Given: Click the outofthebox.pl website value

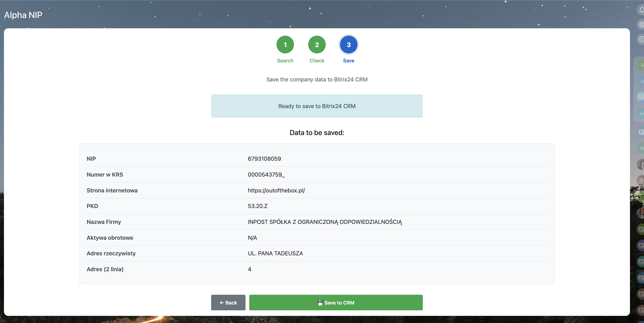Looking at the screenshot, I should point(276,190).
